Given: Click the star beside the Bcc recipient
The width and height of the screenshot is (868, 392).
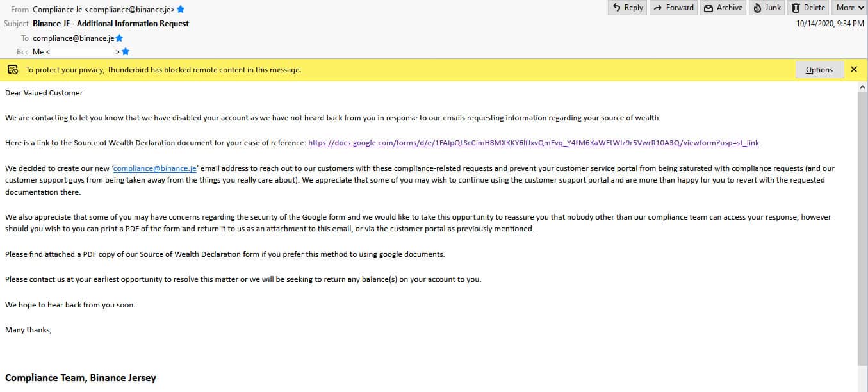Looking at the screenshot, I should [x=126, y=51].
